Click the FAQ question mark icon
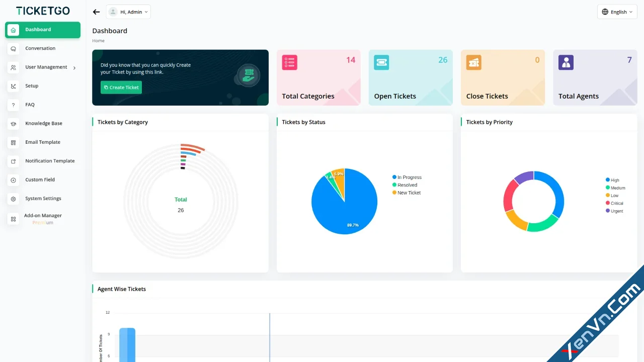The width and height of the screenshot is (644, 362). (13, 105)
